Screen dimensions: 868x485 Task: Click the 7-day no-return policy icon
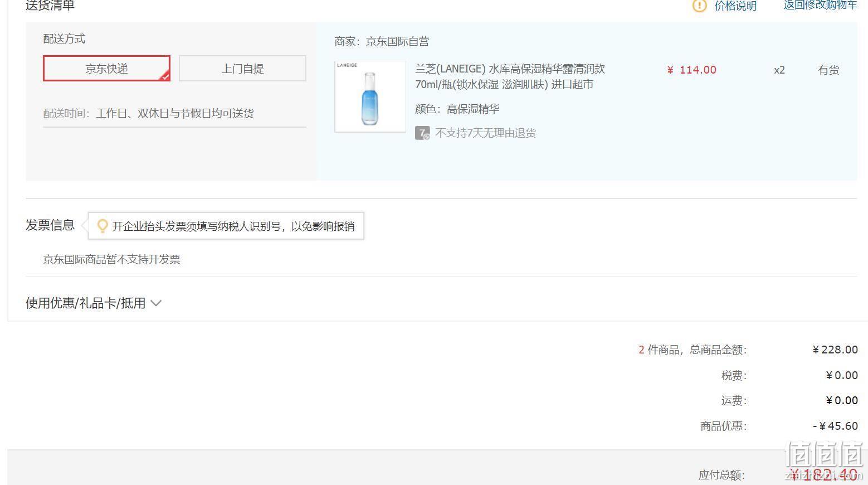[422, 133]
